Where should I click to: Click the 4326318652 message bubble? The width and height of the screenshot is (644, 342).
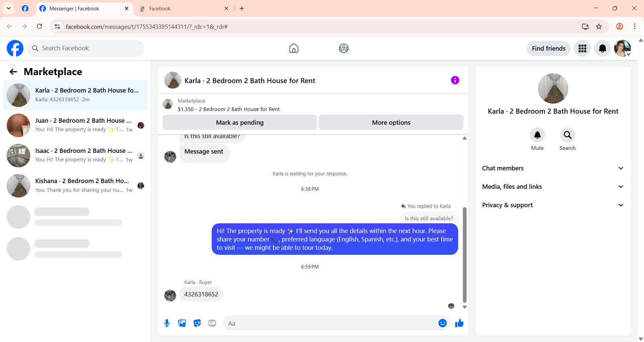pyautogui.click(x=201, y=294)
